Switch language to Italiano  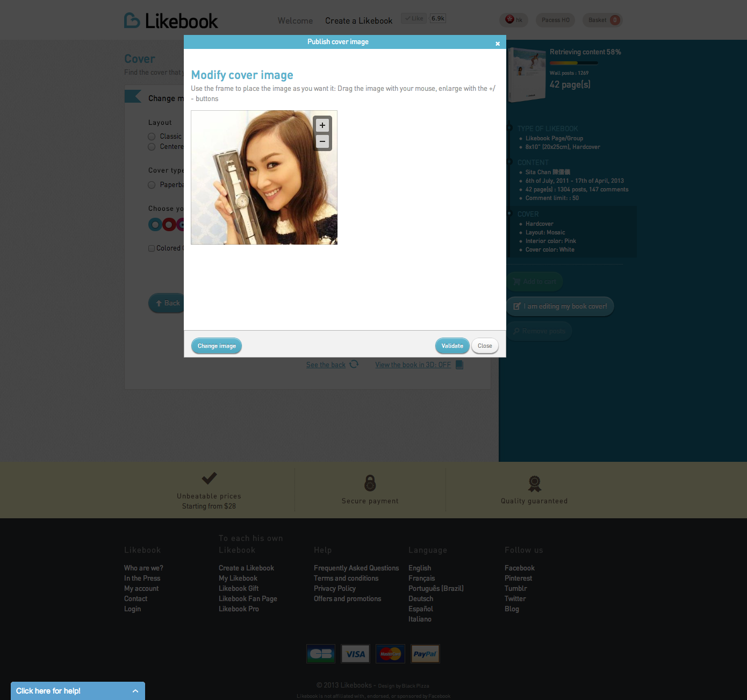coord(420,619)
